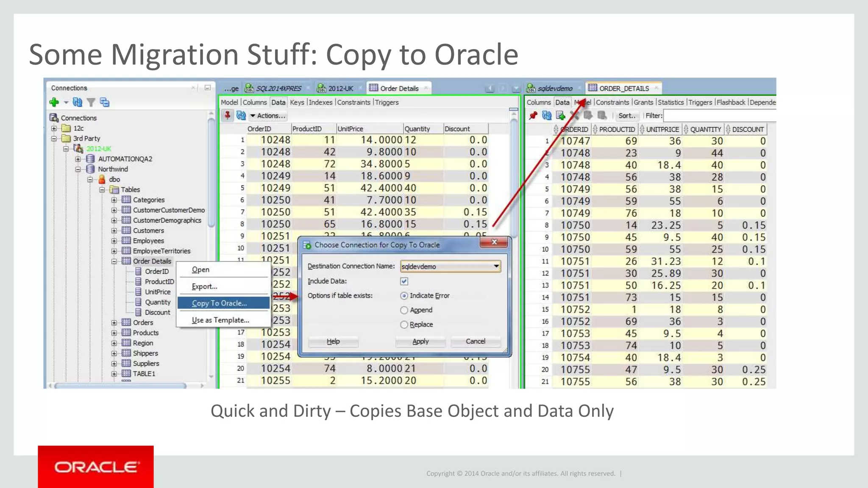Open the Columns sub-tab of Order Details
The image size is (868, 488).
tap(255, 102)
